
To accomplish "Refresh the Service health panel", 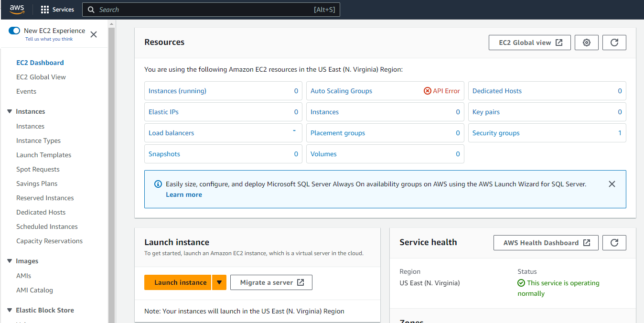I will pyautogui.click(x=614, y=243).
